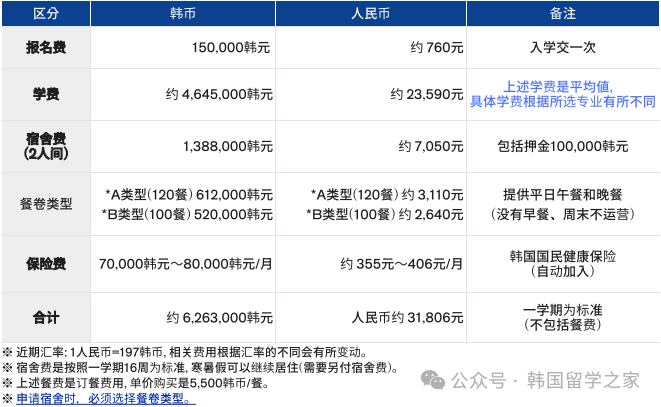Select the 约 23,590元 cell

click(427, 94)
